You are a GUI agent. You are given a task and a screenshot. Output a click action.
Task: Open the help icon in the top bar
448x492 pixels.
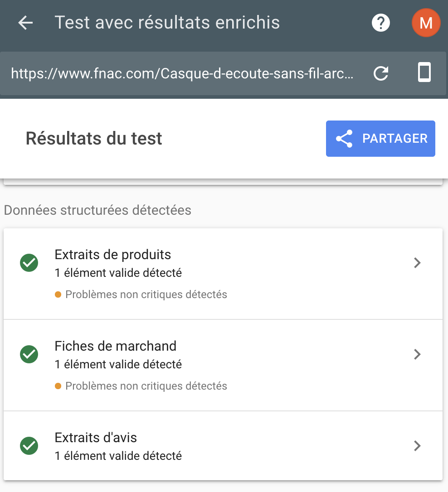[x=380, y=23]
